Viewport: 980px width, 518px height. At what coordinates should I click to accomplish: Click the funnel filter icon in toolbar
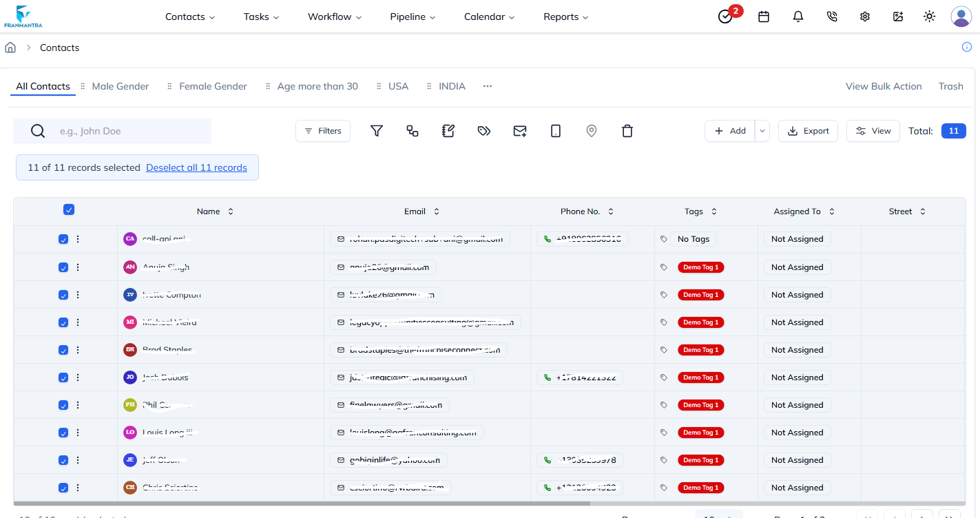(377, 131)
